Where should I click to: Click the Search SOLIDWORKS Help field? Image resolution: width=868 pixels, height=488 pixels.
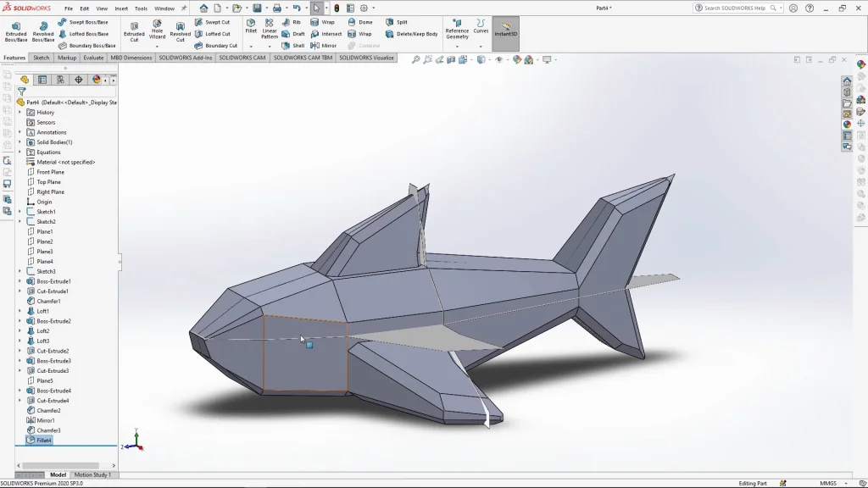click(x=734, y=8)
